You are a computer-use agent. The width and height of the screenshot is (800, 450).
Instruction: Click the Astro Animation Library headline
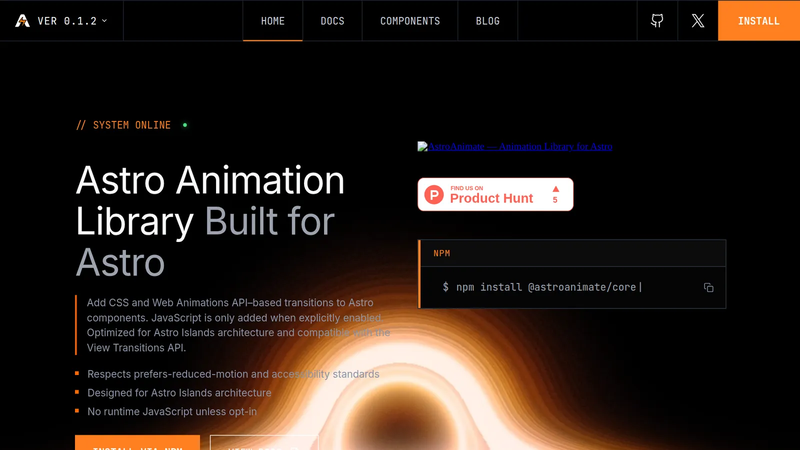pos(210,221)
